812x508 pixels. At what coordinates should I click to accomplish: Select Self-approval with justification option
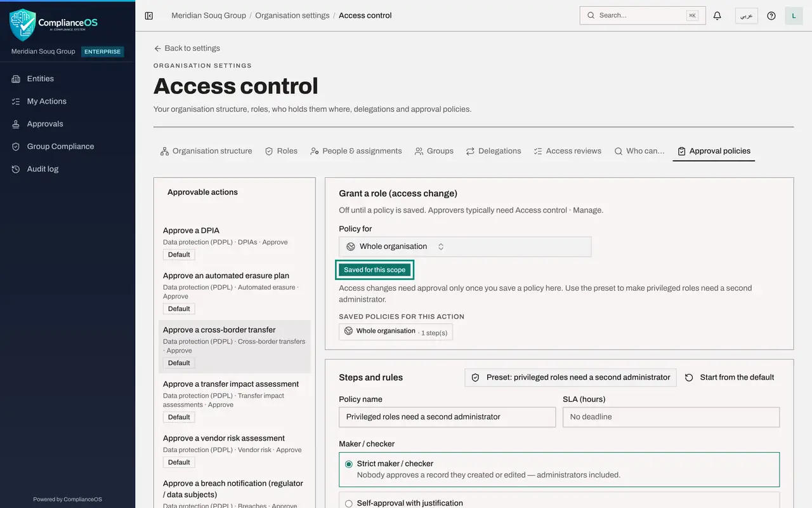pos(559,500)
